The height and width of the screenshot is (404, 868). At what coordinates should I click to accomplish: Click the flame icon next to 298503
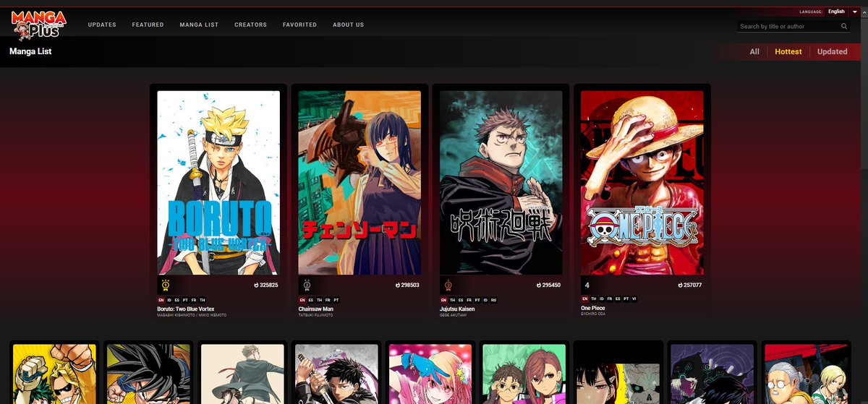tap(398, 285)
